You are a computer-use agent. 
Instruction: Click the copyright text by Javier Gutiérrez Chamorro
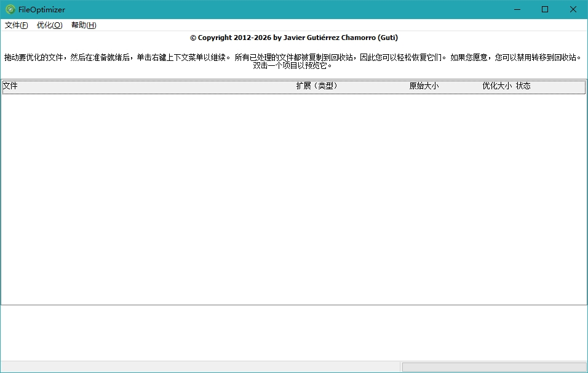tap(294, 38)
